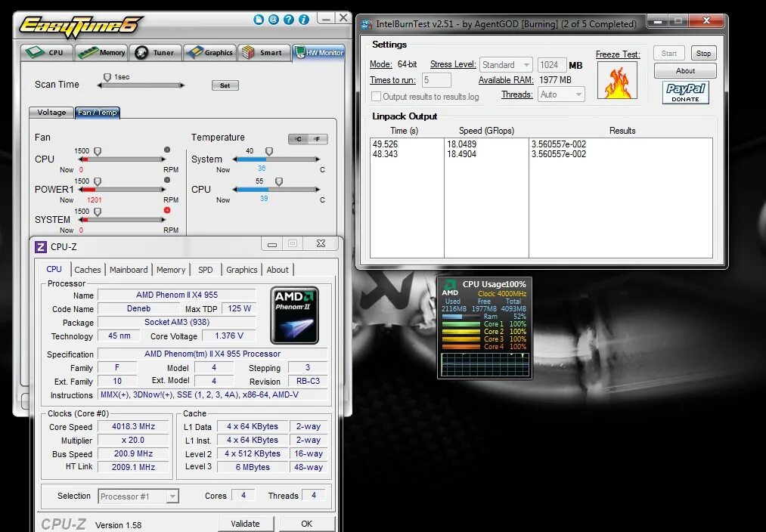Open the SPD tab in CPU-Z
This screenshot has height=532, width=766.
click(x=205, y=270)
